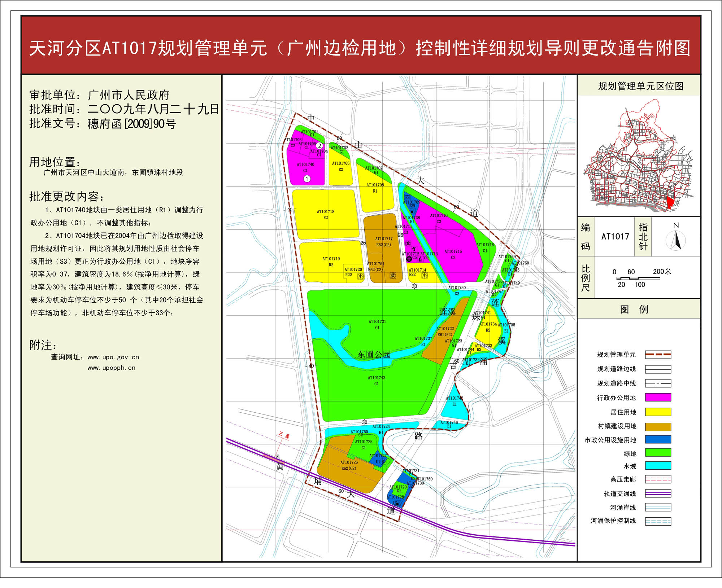Open the www.upo.gov.cn web address
Screen dimensions: 722x588
pyautogui.click(x=113, y=357)
